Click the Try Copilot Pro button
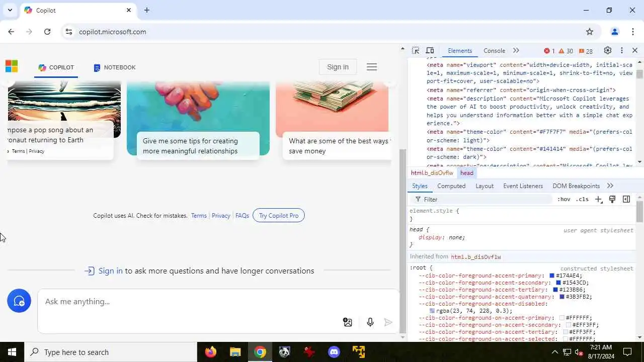Screen dimensions: 644x362 tap(279, 216)
